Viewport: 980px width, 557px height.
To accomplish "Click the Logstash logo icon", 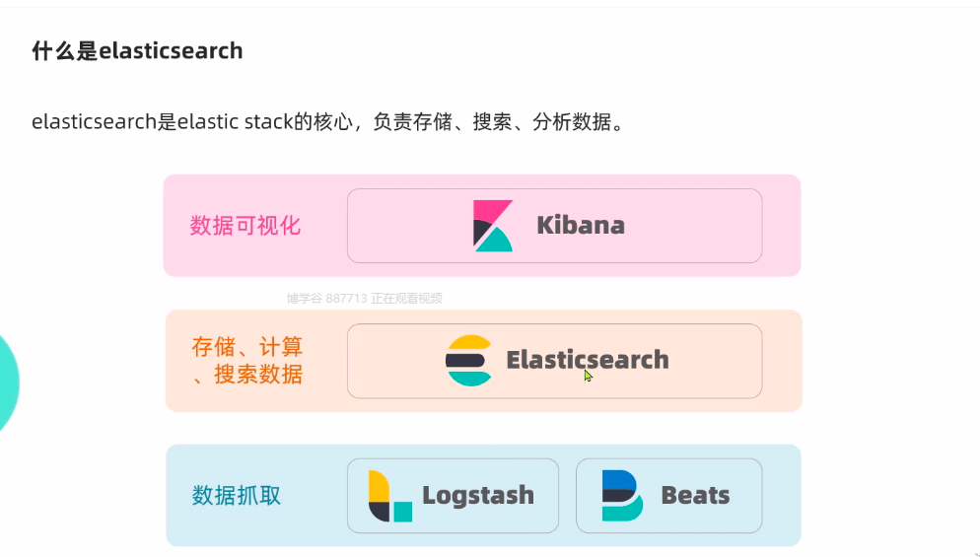I will pos(389,495).
